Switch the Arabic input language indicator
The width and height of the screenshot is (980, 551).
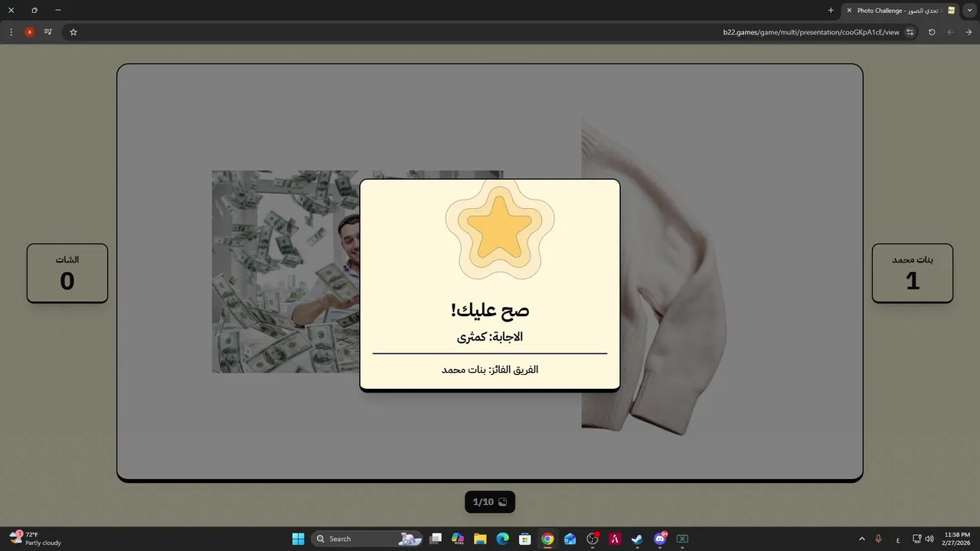898,539
